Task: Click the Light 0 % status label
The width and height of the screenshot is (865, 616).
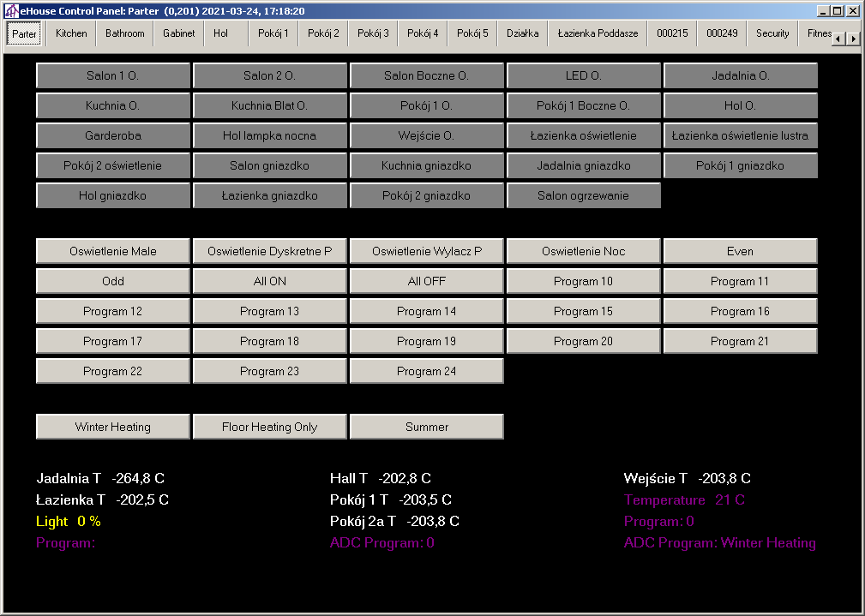Action: [69, 521]
